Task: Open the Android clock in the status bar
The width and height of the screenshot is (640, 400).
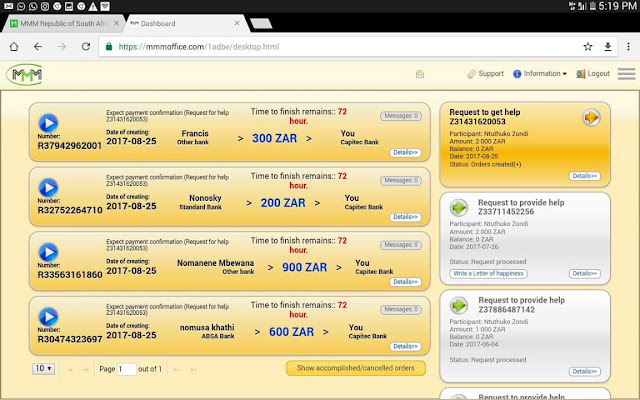Action: click(x=618, y=6)
